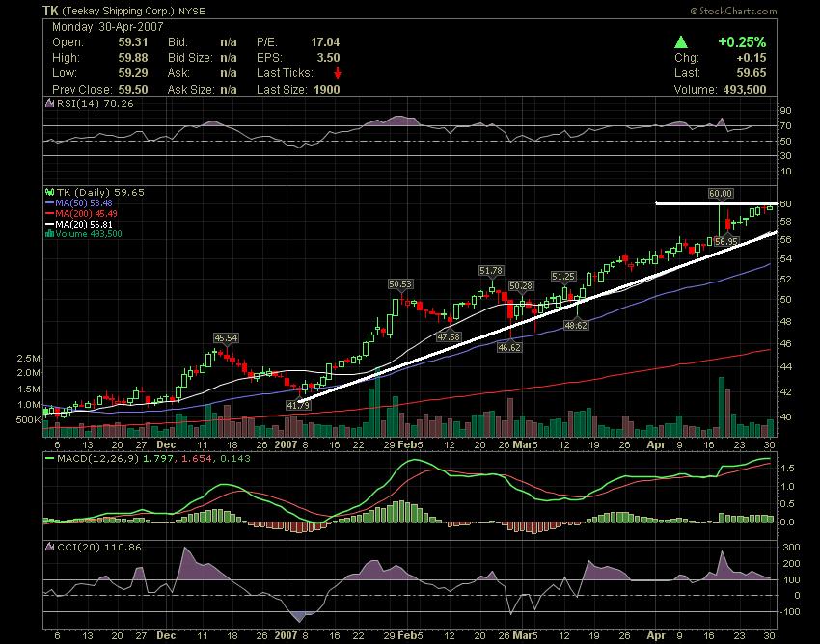Click the Last Size value 1900
Viewport: 820px width, 644px height.
(327, 90)
